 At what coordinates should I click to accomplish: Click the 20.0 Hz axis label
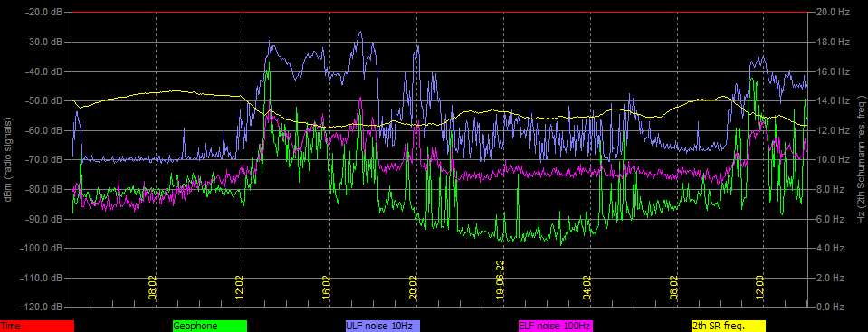(x=834, y=12)
